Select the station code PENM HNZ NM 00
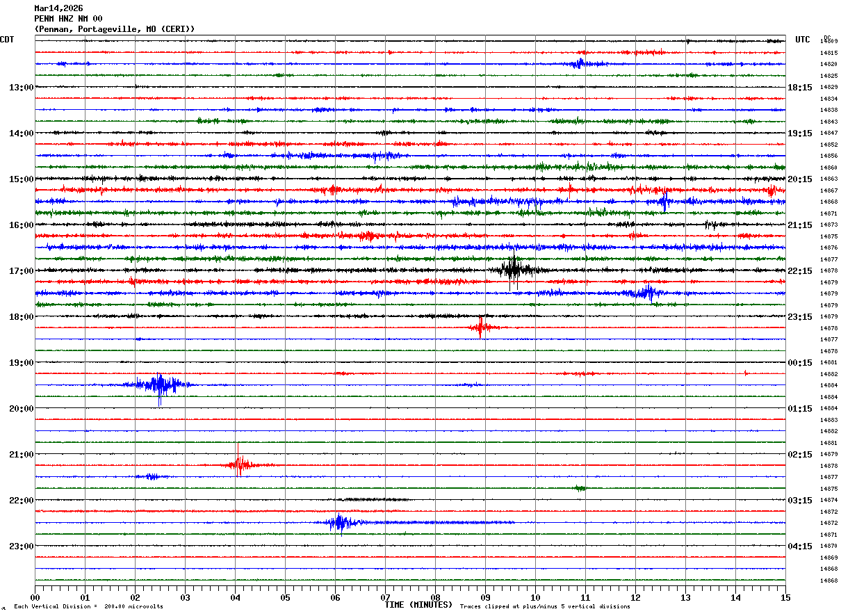Screen dimensions: 841x616 click(68, 19)
